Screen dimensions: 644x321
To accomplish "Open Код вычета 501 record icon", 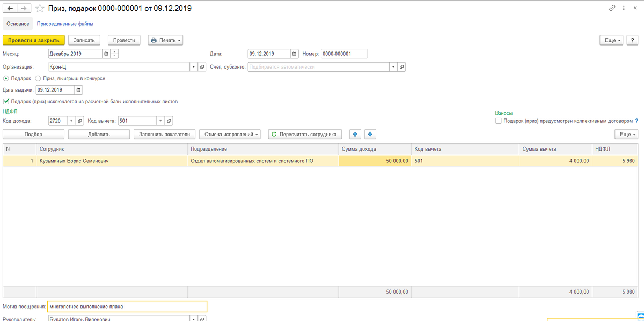I will pyautogui.click(x=169, y=121).
